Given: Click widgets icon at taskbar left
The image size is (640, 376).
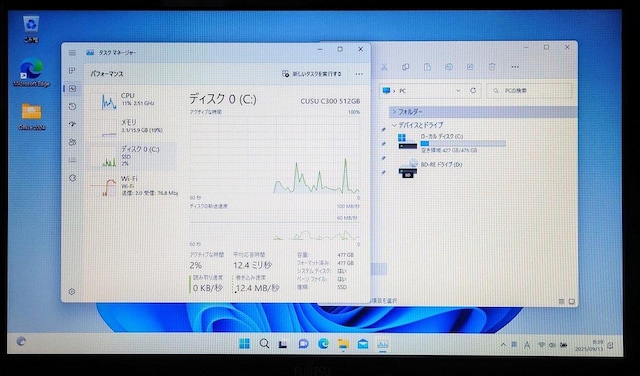Looking at the screenshot, I should tap(21, 341).
